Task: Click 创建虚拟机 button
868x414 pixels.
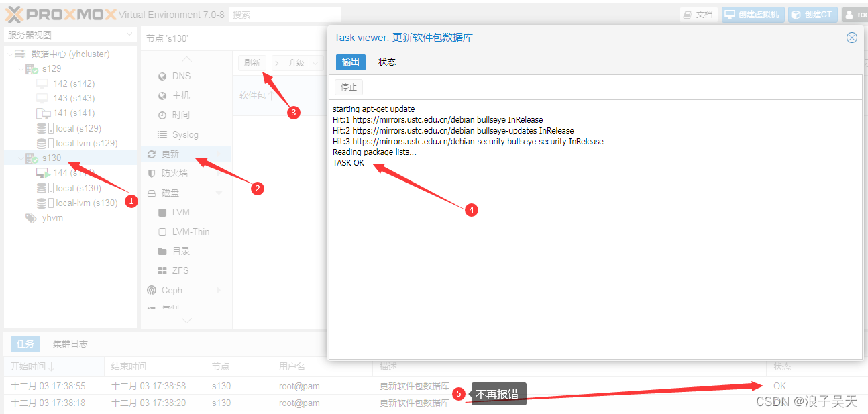Action: click(x=753, y=14)
